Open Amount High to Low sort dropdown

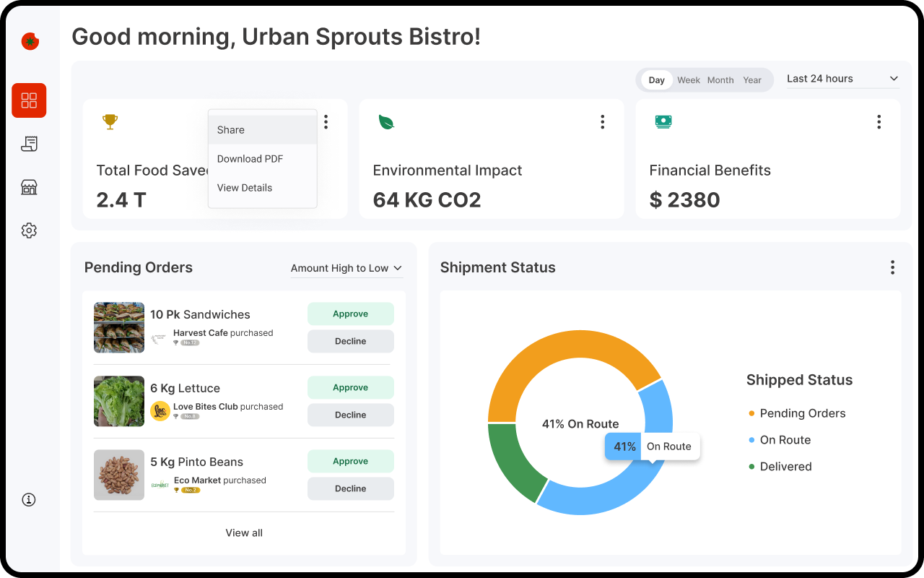346,268
